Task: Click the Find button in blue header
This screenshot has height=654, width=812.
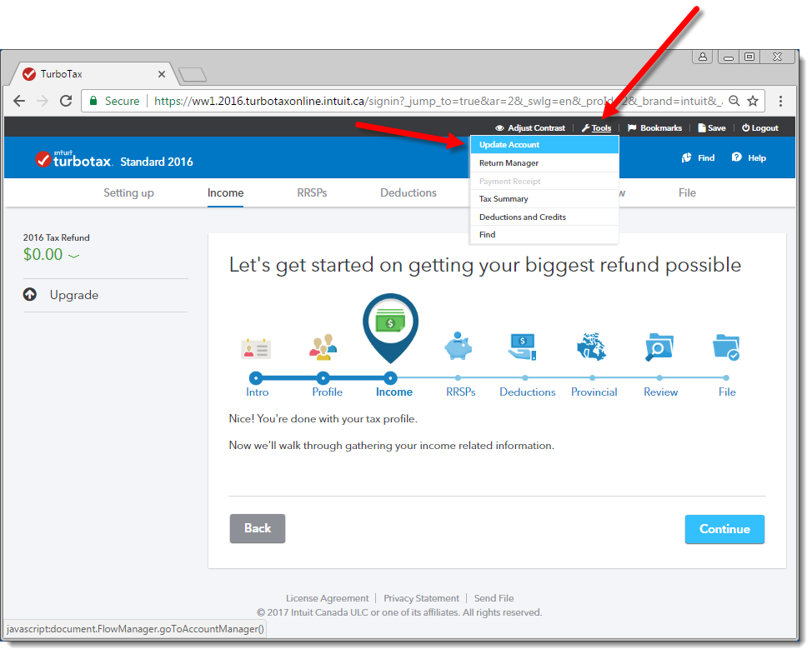Action: pyautogui.click(x=698, y=157)
